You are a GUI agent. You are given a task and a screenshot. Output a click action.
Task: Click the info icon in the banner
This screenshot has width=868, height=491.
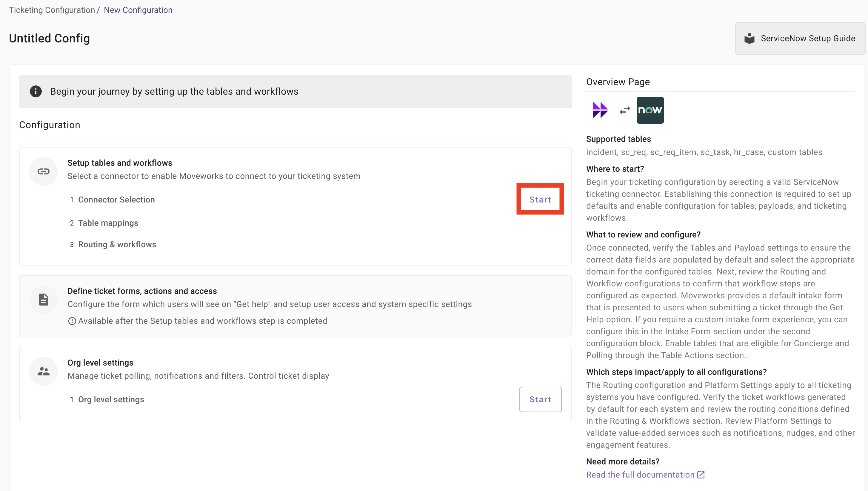point(36,91)
